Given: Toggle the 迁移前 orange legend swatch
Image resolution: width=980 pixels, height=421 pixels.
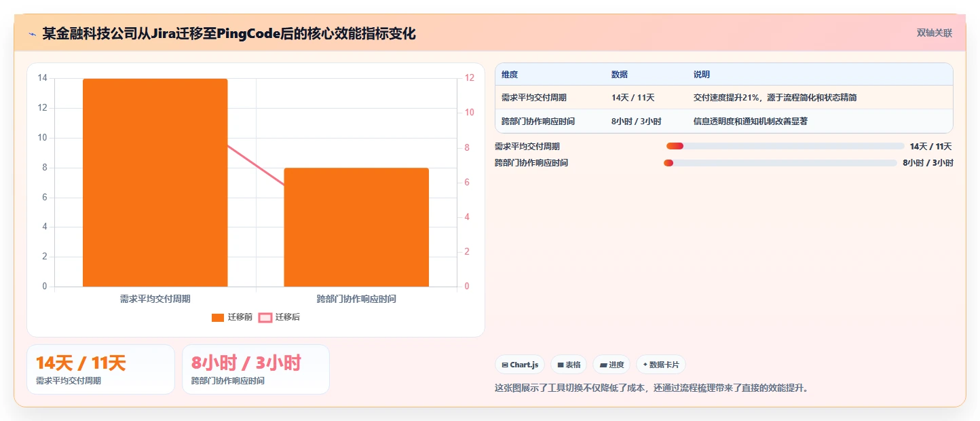Looking at the screenshot, I should tap(218, 317).
